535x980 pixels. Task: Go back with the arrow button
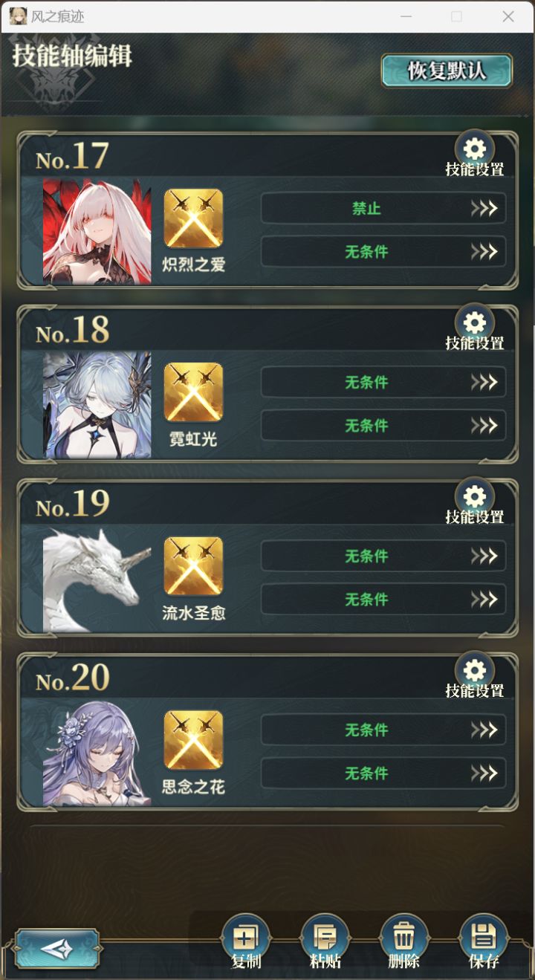[x=57, y=948]
